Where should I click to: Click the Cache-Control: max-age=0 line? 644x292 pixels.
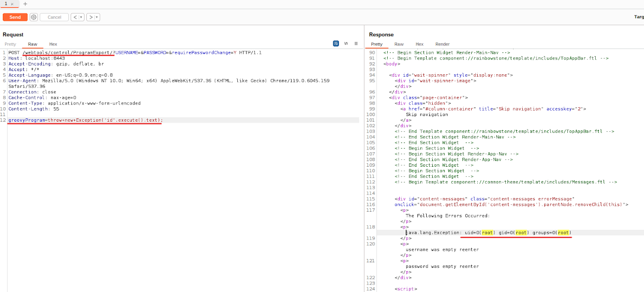pyautogui.click(x=42, y=97)
